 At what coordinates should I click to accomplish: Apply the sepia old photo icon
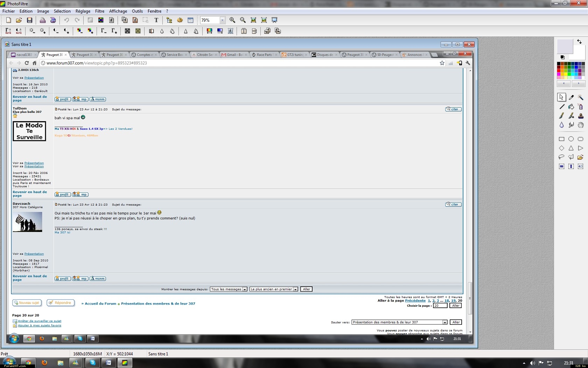pos(138,31)
